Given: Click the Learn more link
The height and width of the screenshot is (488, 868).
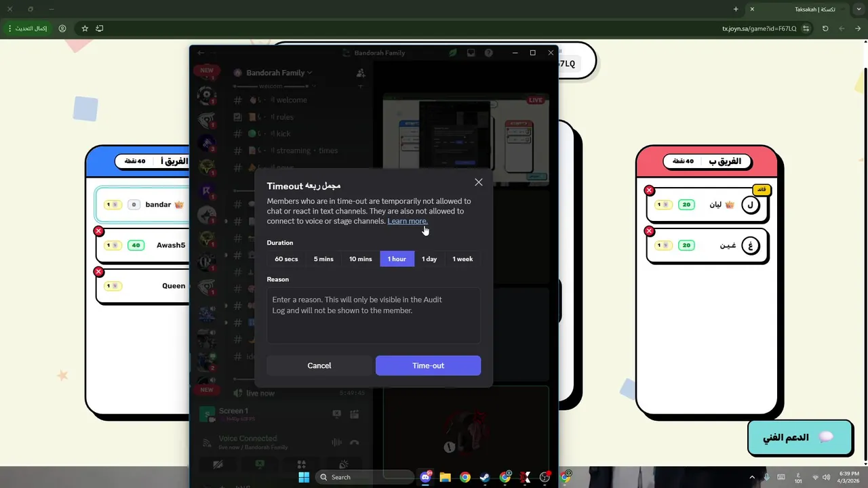Looking at the screenshot, I should (x=408, y=221).
